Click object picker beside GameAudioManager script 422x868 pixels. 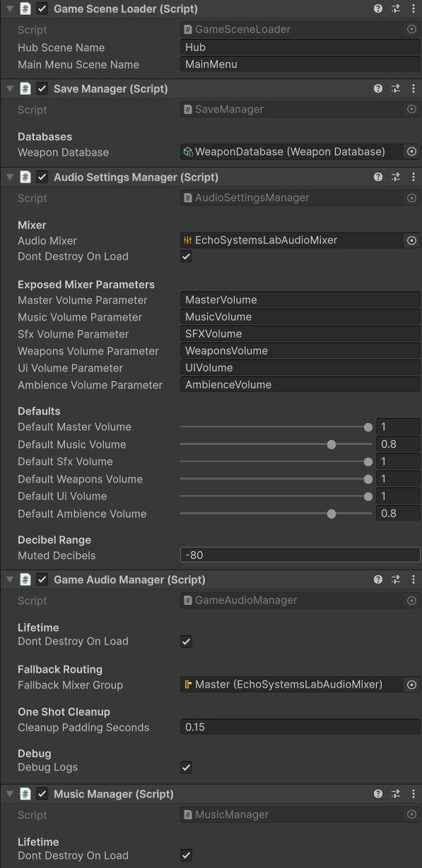point(411,600)
